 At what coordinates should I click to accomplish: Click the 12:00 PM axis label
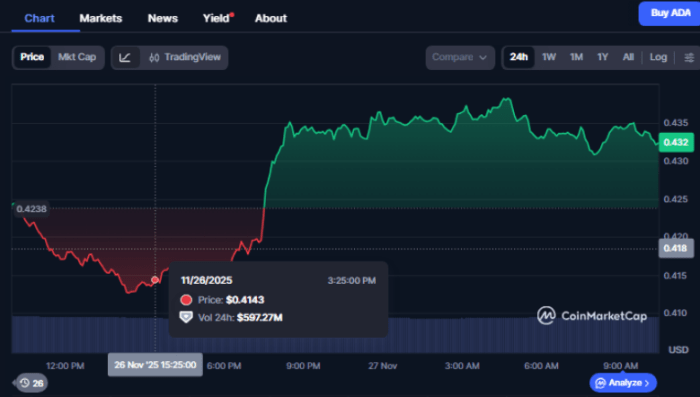click(x=65, y=366)
